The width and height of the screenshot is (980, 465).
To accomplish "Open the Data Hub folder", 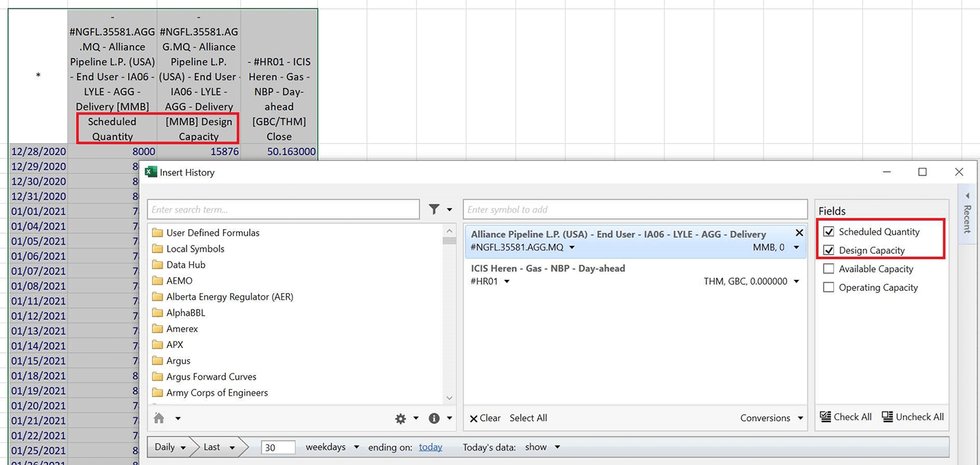I will 178,264.
